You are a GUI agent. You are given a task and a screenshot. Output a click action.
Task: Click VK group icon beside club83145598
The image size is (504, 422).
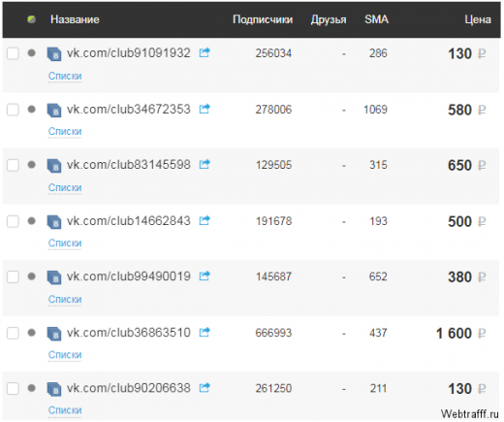54,166
